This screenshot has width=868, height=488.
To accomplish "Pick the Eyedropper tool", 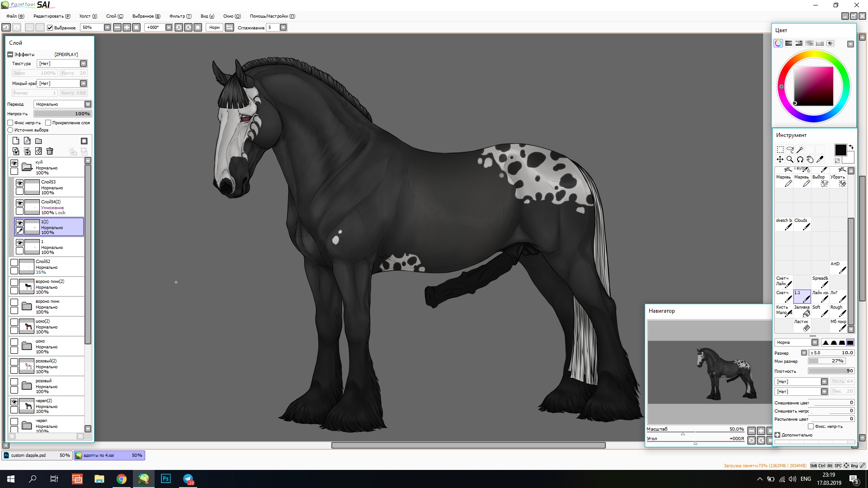I will tap(820, 159).
